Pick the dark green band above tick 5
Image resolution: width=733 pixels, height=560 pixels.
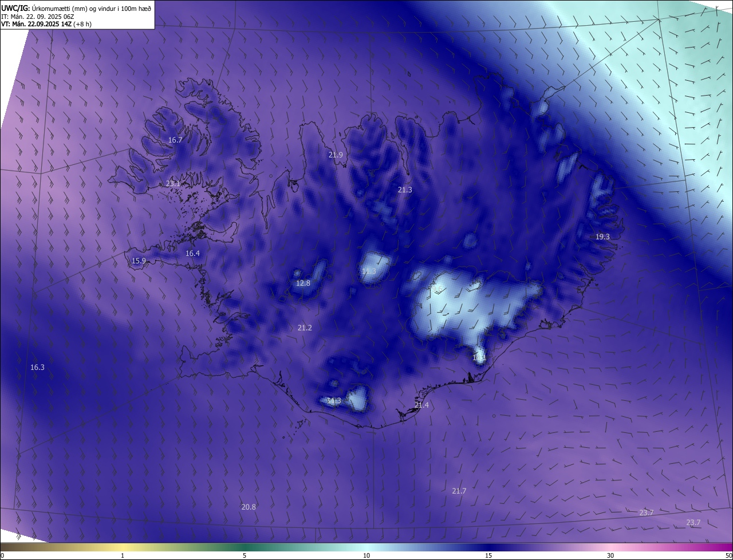pos(245,547)
